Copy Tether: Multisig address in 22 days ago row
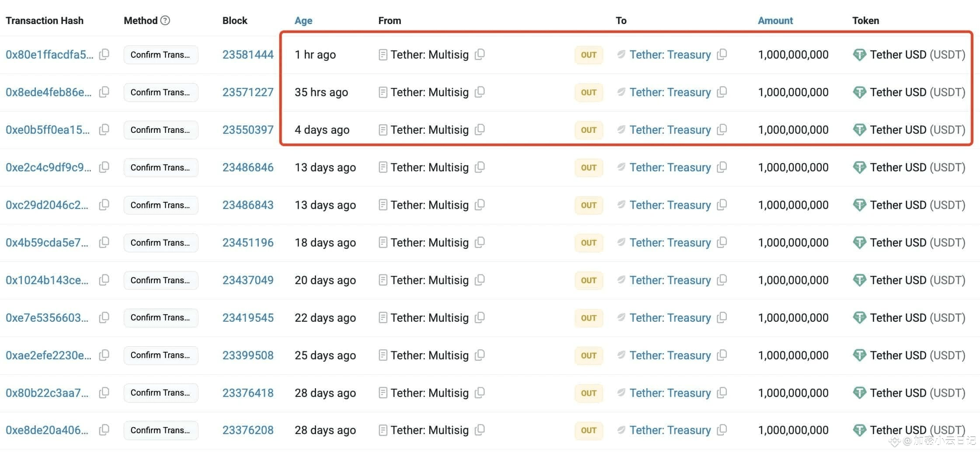 (480, 317)
